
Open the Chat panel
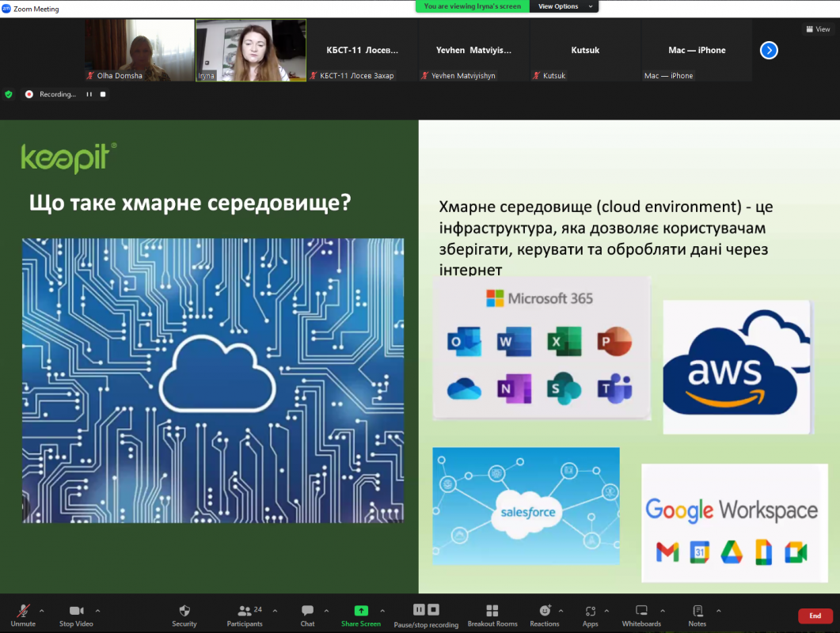tap(307, 616)
